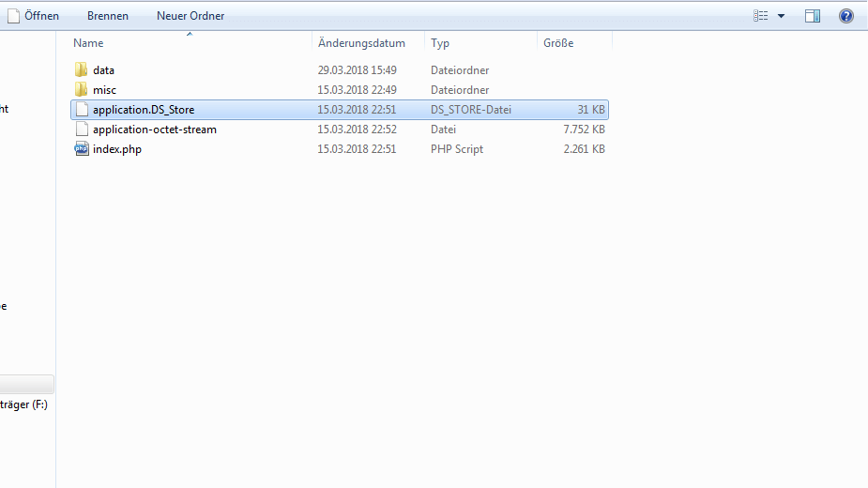Click the change view icon
This screenshot has width=868, height=488.
coord(761,16)
